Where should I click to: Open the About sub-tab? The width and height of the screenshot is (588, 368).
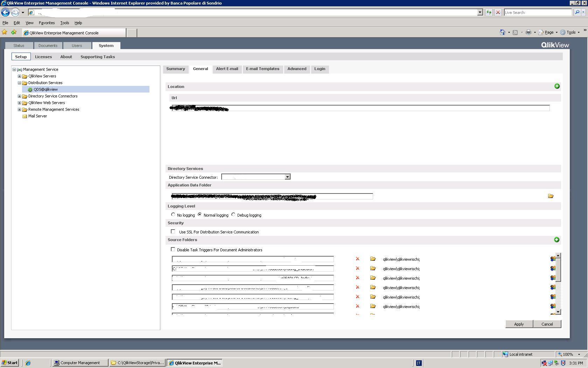coord(66,57)
